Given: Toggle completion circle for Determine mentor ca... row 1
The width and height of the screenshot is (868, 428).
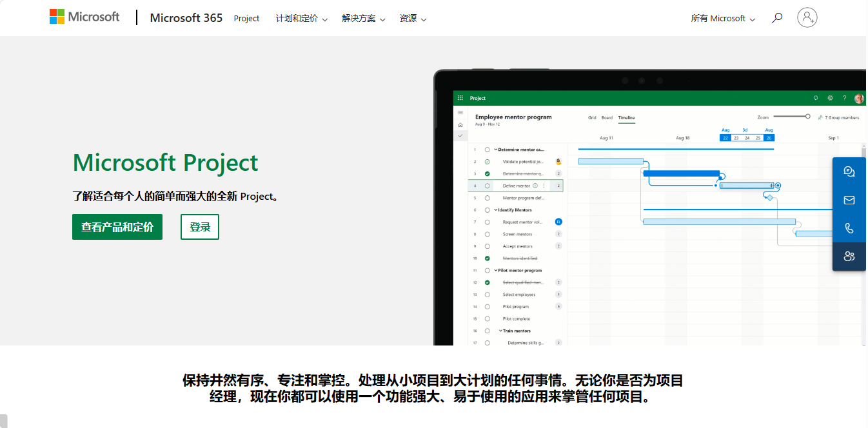Looking at the screenshot, I should [488, 150].
